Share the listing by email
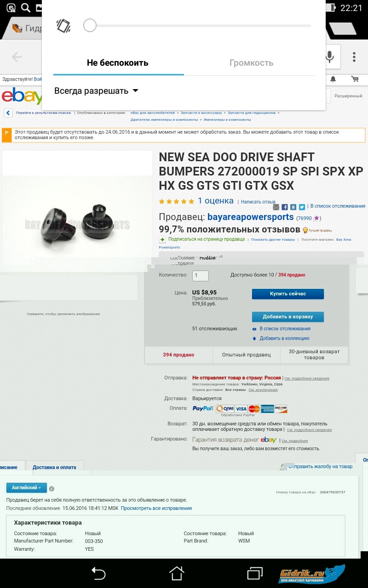This screenshot has width=368, height=588. [x=276, y=207]
